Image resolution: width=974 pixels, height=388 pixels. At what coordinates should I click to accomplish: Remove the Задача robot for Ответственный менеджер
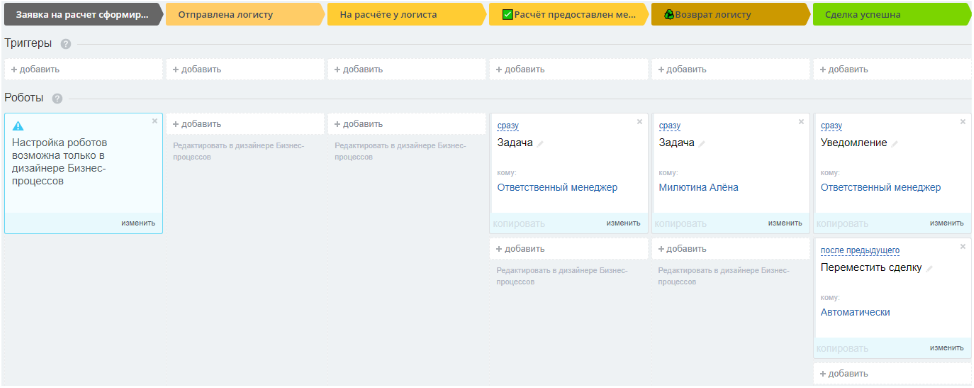(x=639, y=122)
